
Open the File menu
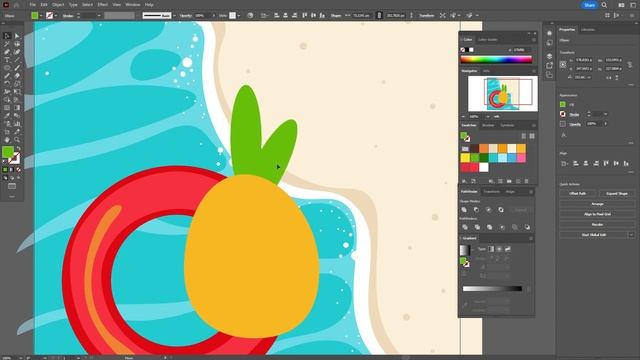pos(32,5)
